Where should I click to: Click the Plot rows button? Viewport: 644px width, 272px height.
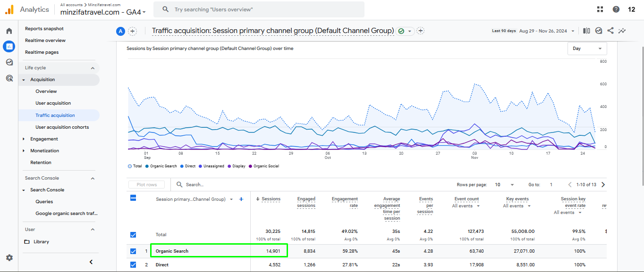click(146, 184)
